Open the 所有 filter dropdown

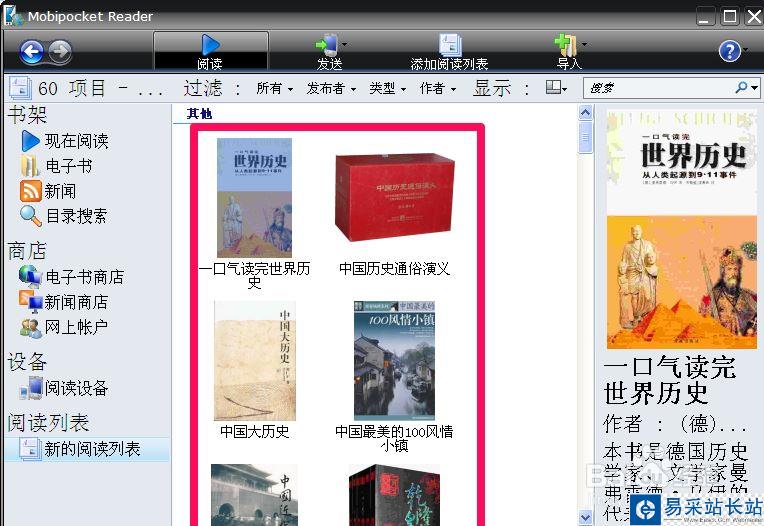(x=275, y=88)
